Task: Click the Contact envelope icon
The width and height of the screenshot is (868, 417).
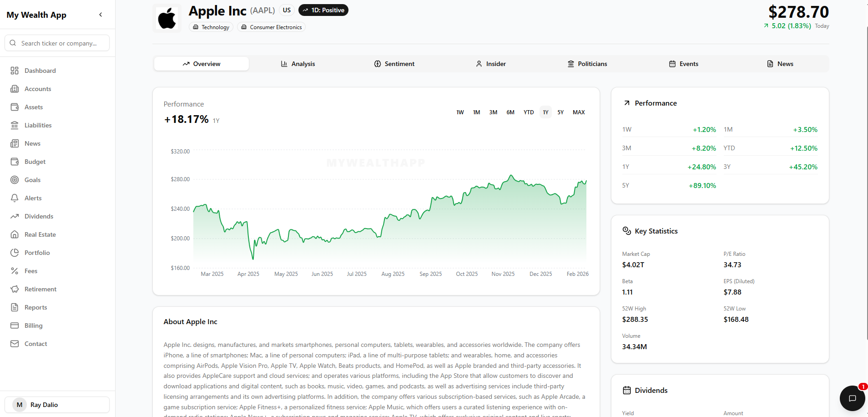Action: [x=15, y=344]
